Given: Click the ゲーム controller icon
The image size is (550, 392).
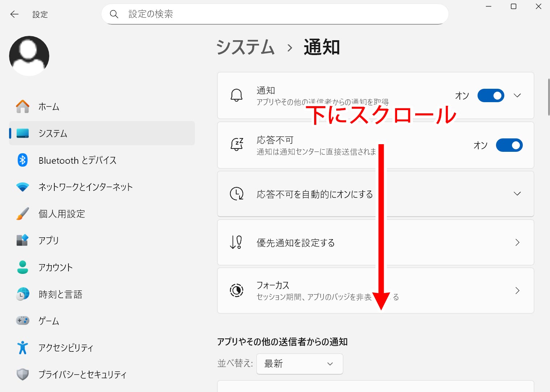Looking at the screenshot, I should 22,321.
